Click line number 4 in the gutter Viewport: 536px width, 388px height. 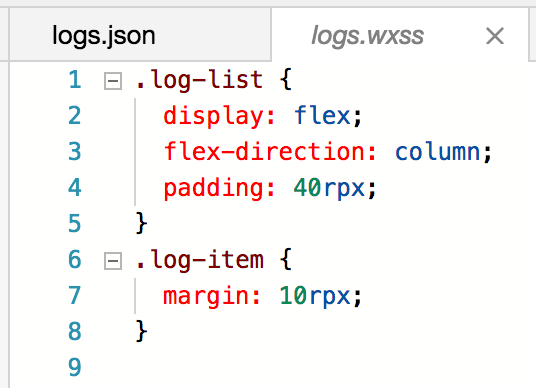point(75,187)
